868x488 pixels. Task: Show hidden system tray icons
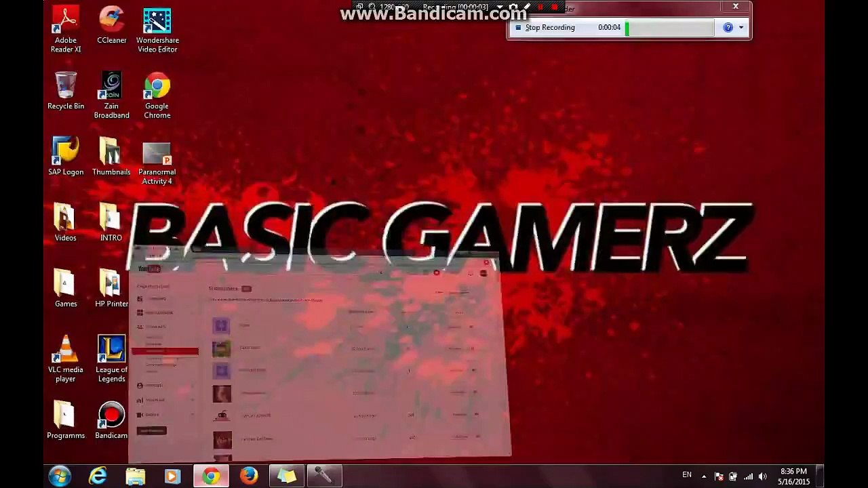[704, 476]
